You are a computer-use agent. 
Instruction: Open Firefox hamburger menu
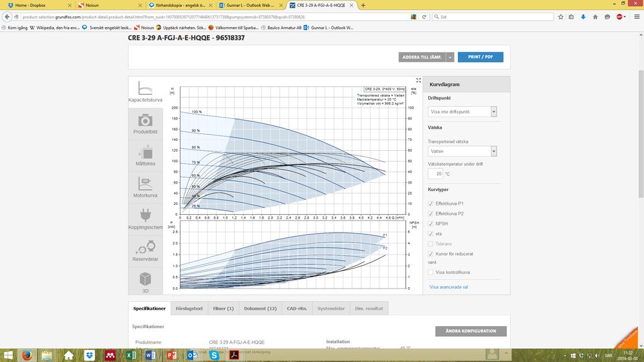[x=636, y=17]
